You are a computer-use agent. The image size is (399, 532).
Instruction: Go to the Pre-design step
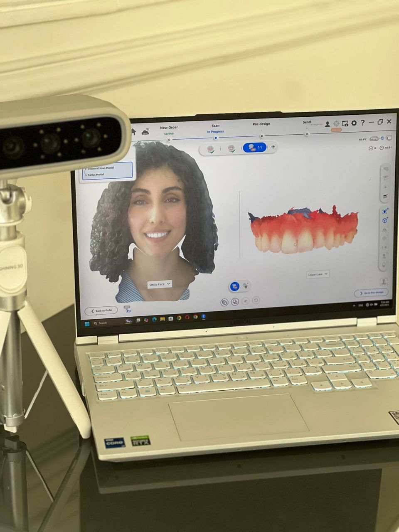point(261,124)
